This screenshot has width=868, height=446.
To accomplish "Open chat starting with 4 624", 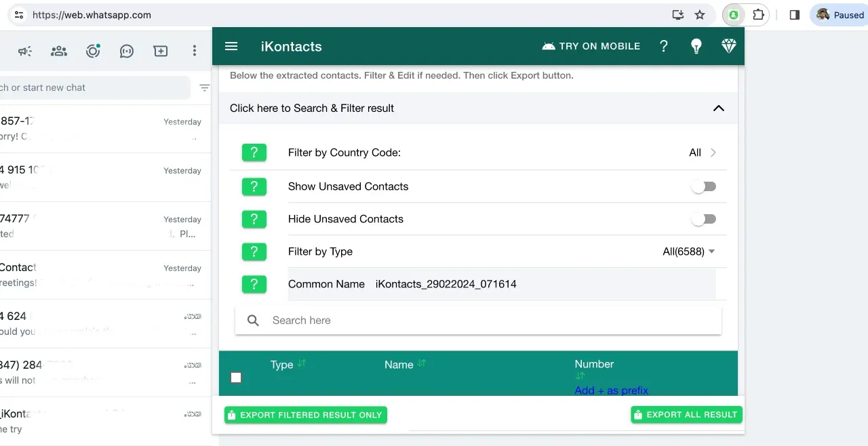I will [105, 324].
